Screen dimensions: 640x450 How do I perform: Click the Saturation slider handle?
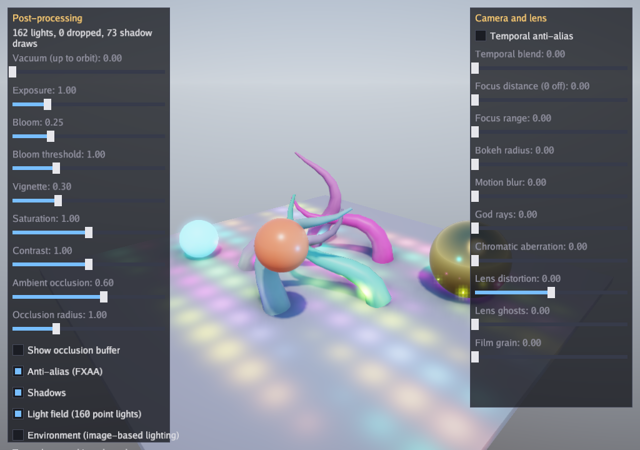(x=89, y=232)
